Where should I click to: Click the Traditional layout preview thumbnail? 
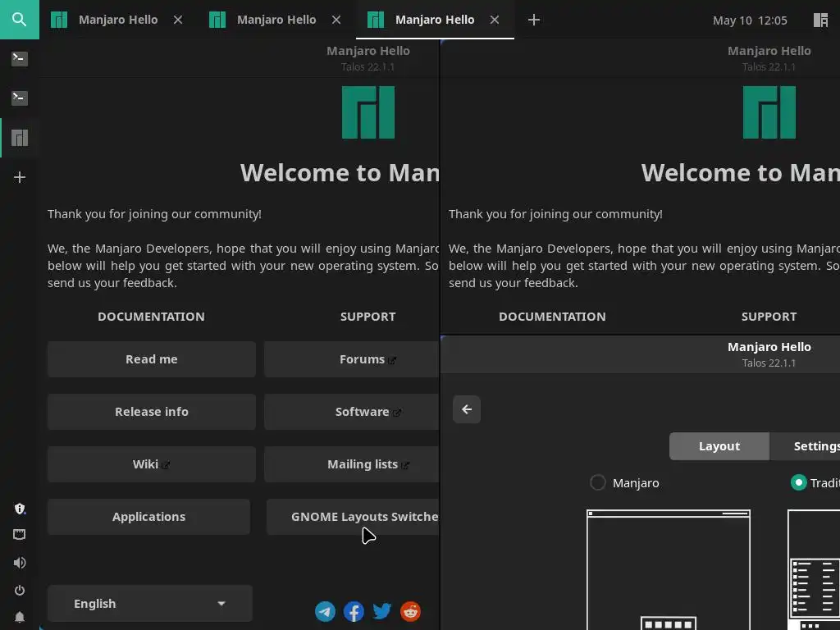(814, 569)
